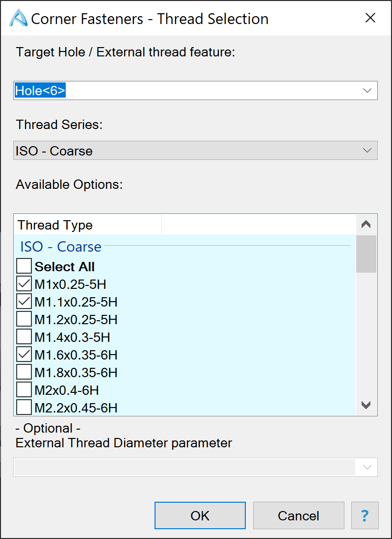The height and width of the screenshot is (539, 392).
Task: Enable the M1.4x0.3-5H thread checkbox
Action: tap(24, 337)
